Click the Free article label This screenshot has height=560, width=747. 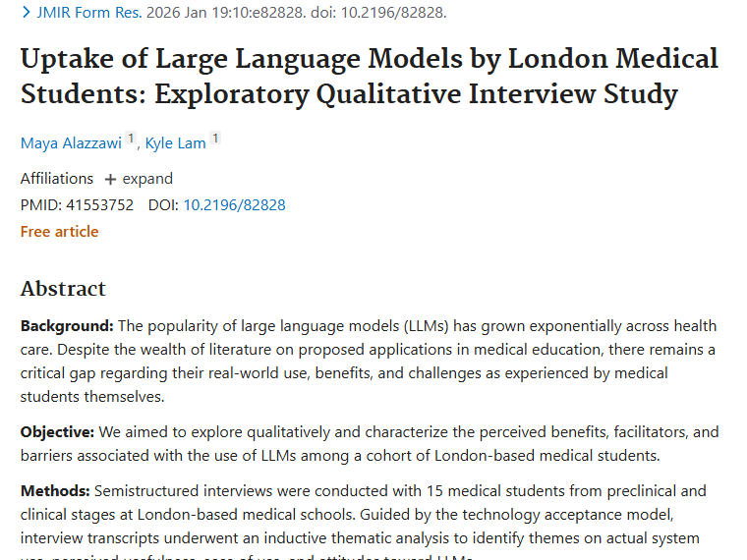click(59, 232)
